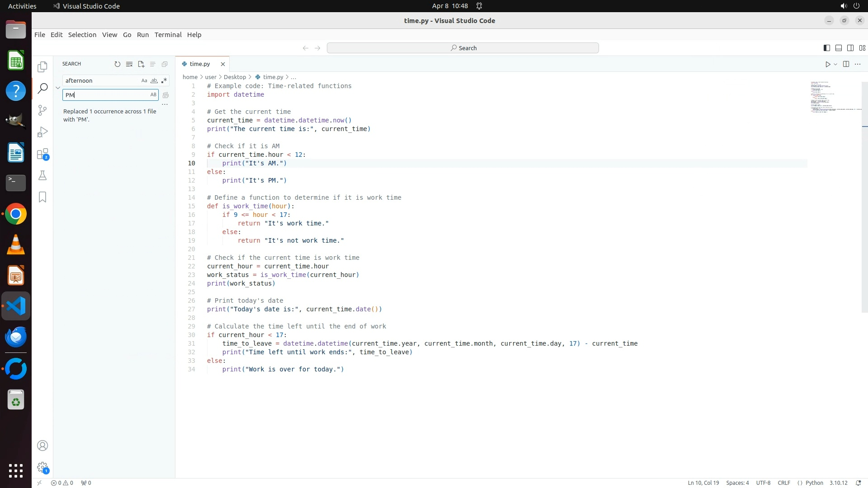868x488 pixels.
Task: Click the CRLF line ending indicator
Action: pos(783,483)
